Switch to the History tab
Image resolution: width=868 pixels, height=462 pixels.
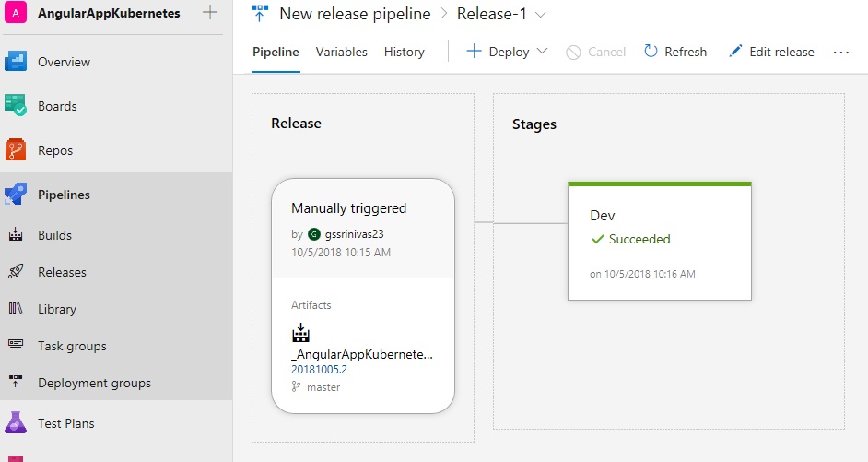pos(405,52)
